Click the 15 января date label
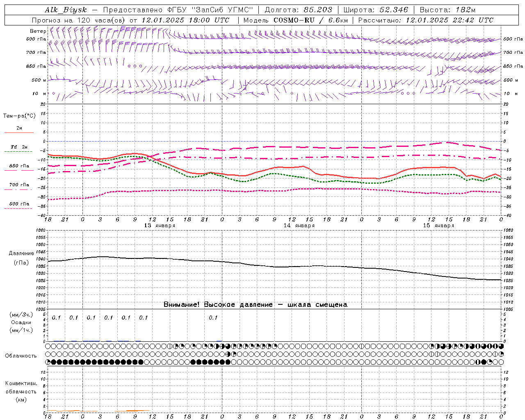The height and width of the screenshot is (420, 525). tap(438, 226)
